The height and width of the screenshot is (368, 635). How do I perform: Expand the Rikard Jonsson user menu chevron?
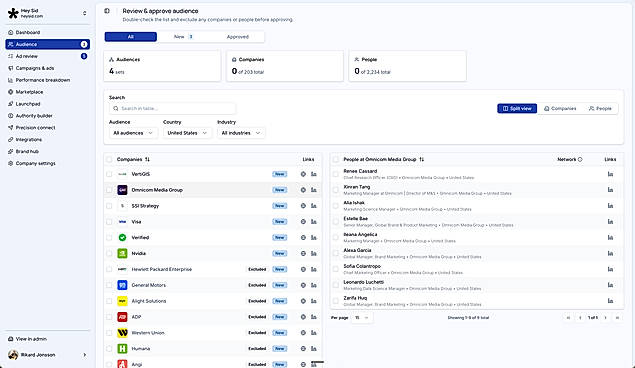pos(85,355)
